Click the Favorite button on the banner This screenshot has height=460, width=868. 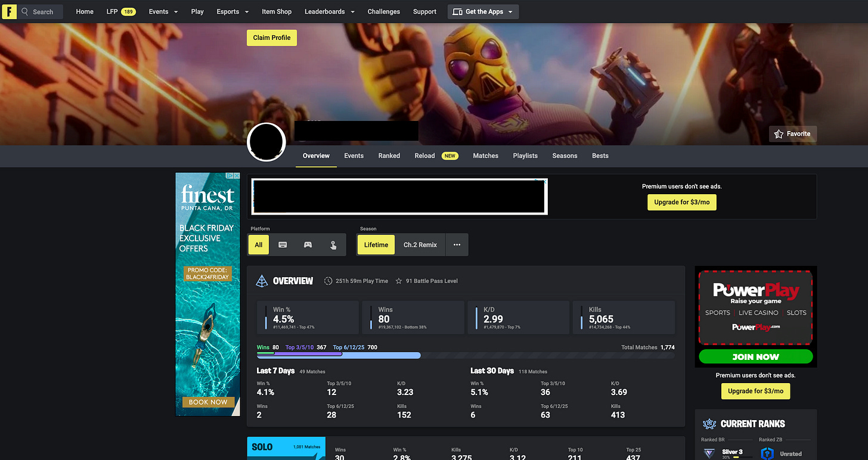click(x=793, y=134)
